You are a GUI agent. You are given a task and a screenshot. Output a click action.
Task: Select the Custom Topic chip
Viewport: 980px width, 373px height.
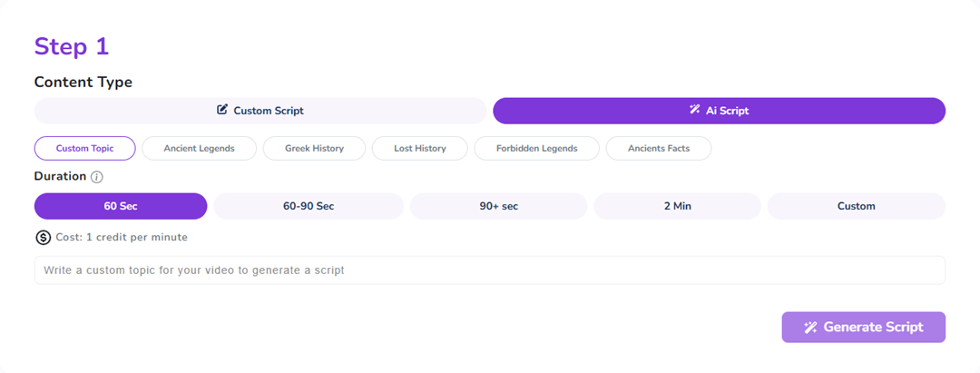pos(84,148)
